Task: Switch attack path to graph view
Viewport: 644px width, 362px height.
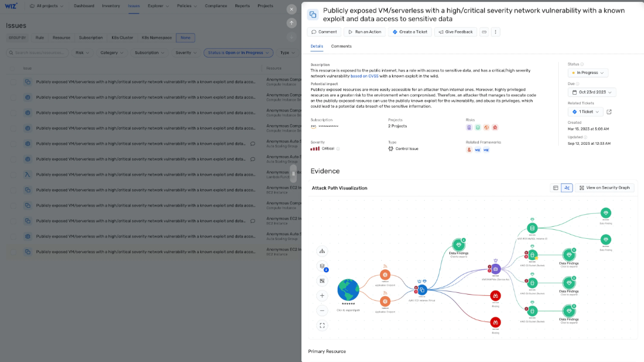Action: [567, 188]
